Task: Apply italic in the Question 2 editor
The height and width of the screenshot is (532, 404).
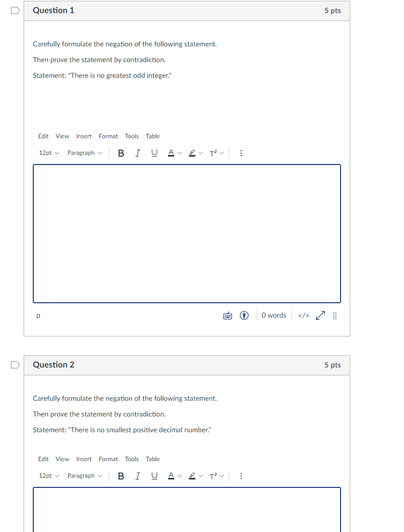Action: (138, 476)
